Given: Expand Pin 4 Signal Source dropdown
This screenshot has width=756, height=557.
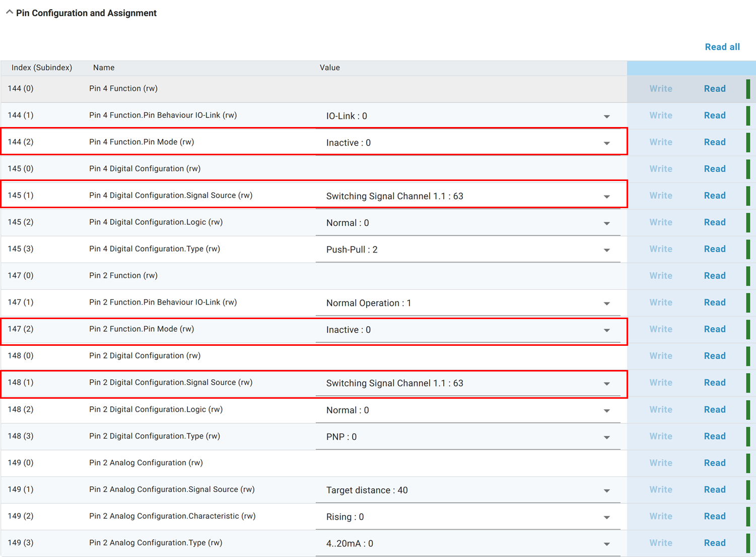Looking at the screenshot, I should point(606,197).
